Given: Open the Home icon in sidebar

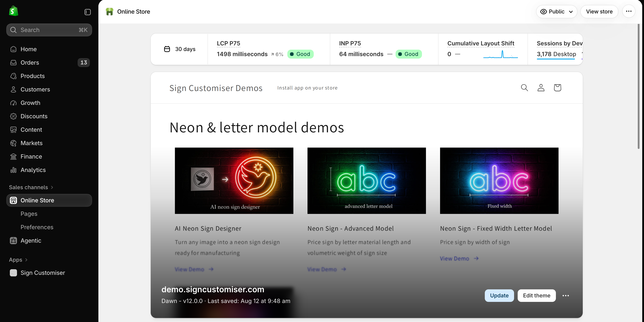Looking at the screenshot, I should click(13, 49).
